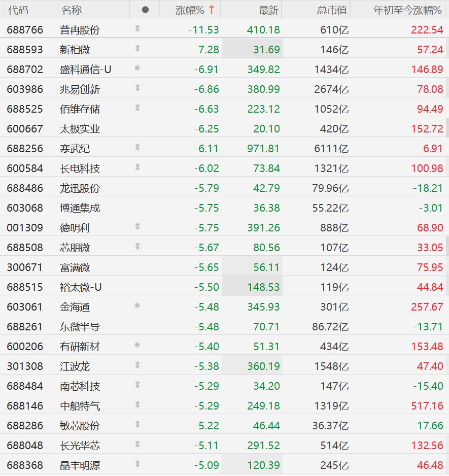Select stock code 600584
449x476 pixels.
pos(25,168)
